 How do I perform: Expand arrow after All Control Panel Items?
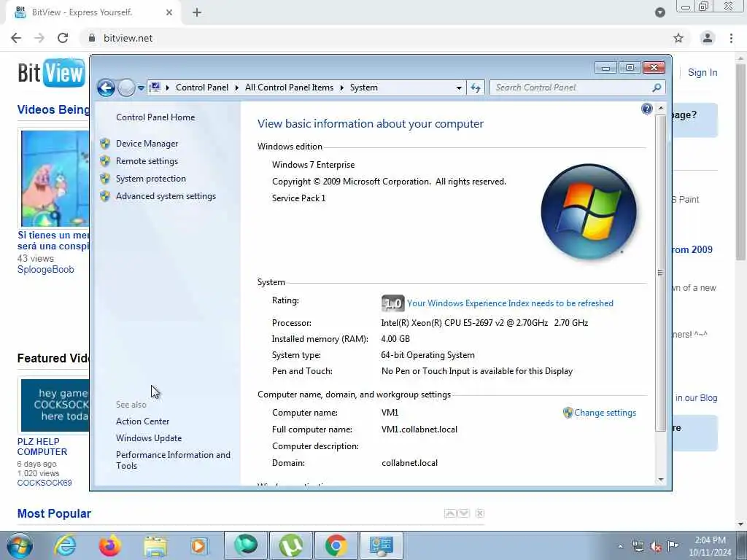tap(341, 87)
